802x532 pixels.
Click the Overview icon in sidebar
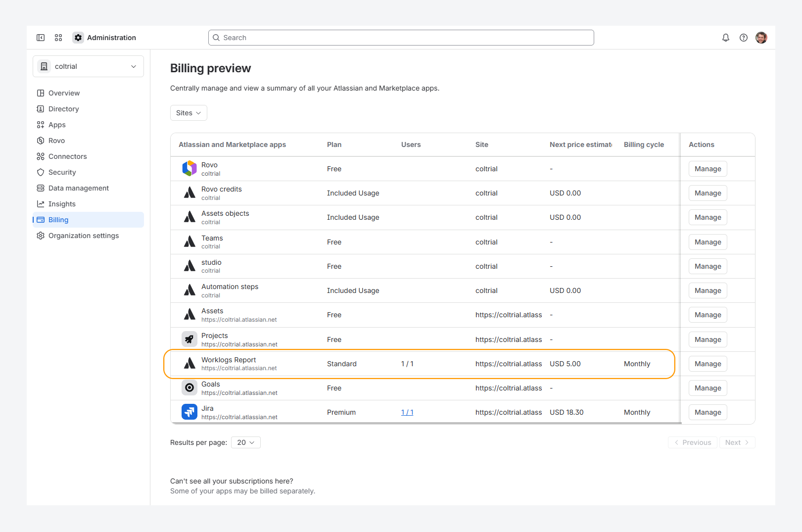[41, 93]
